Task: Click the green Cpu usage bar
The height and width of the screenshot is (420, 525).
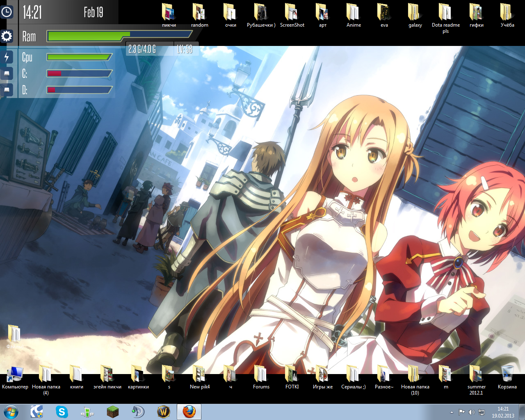Action: pyautogui.click(x=79, y=57)
